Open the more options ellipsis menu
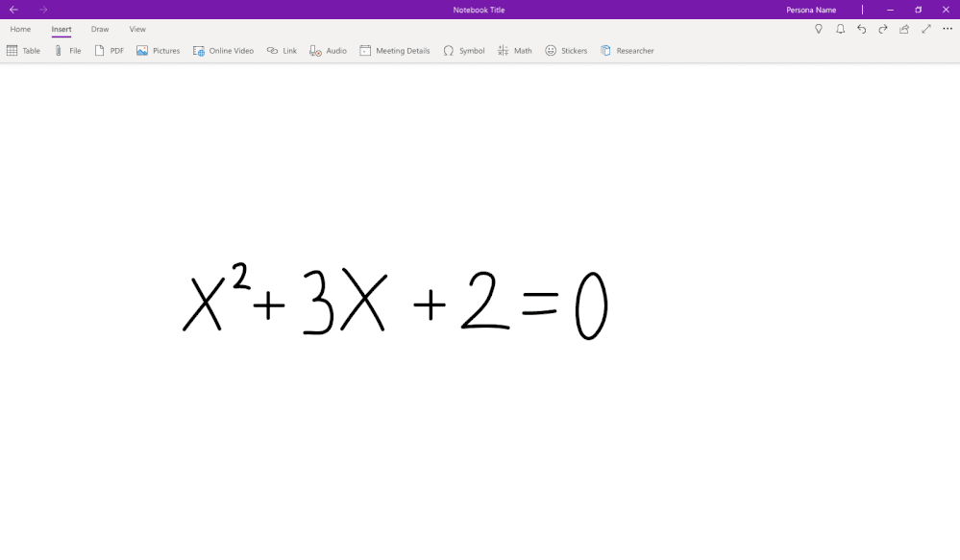Screen dimensions: 960x560 (x=947, y=29)
